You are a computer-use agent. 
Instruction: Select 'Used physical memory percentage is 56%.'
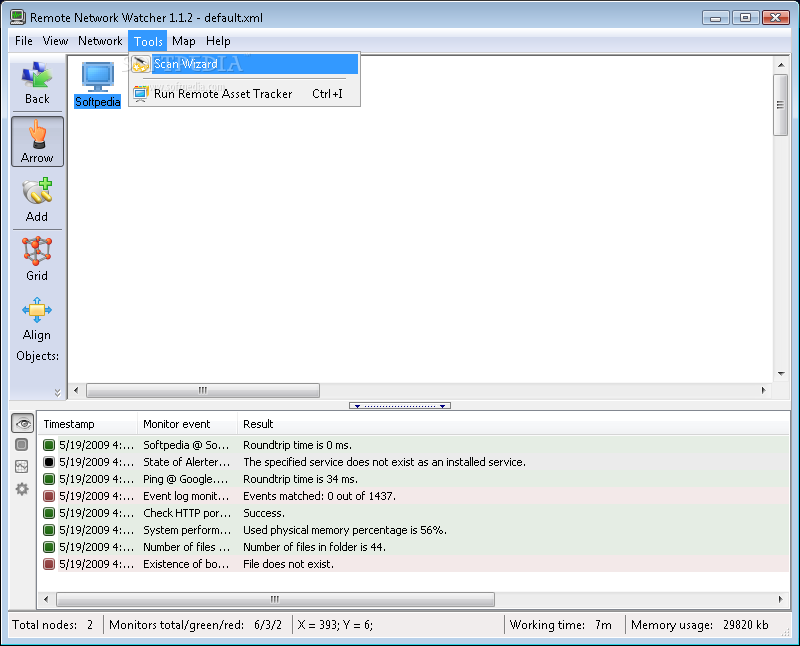345,530
